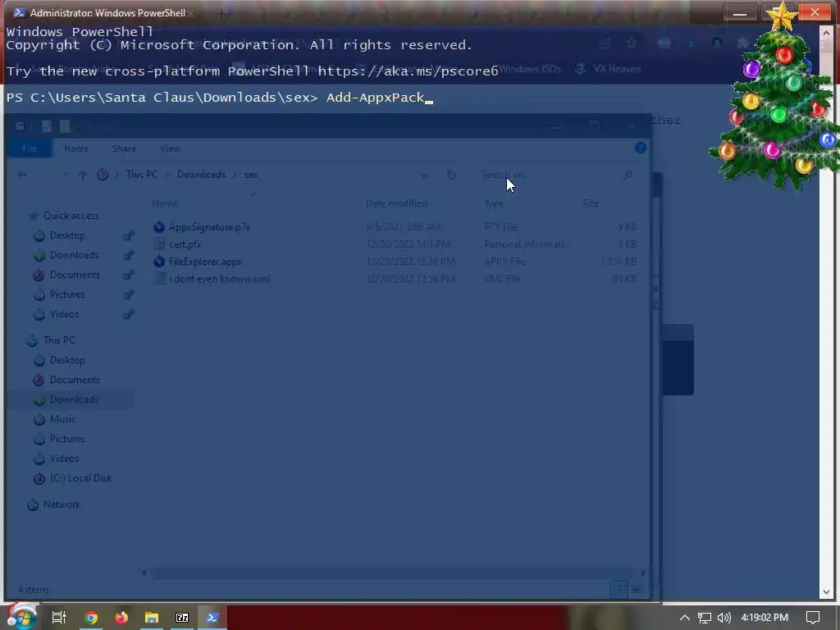Screen dimensions: 840x630
Task: Open Pictures under Quick access
Action: 67,294
